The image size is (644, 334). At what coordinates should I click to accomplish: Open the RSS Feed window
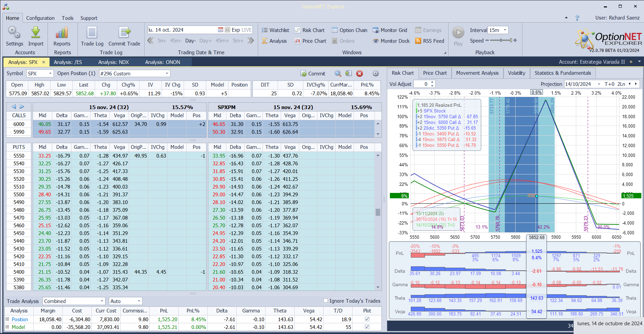[x=430, y=41]
